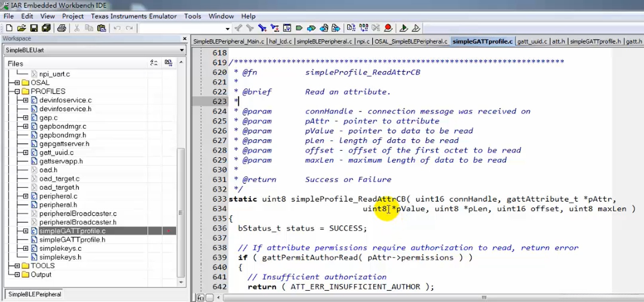Click the Print toolbar icon
This screenshot has width=644, height=302.
(x=62, y=28)
